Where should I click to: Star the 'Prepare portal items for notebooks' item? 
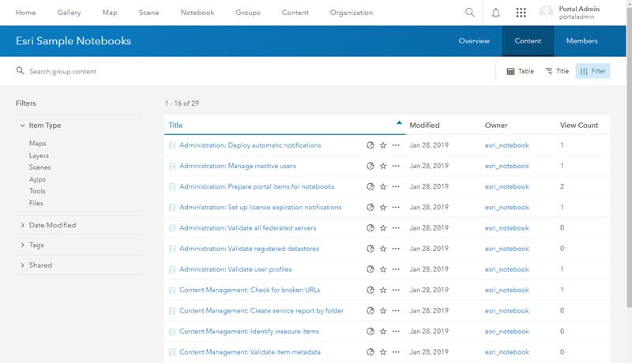coord(383,187)
